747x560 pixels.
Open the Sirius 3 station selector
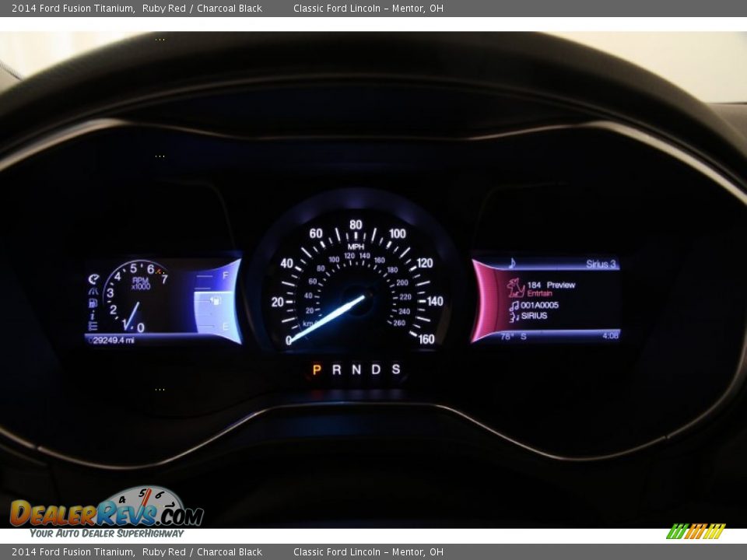point(601,264)
